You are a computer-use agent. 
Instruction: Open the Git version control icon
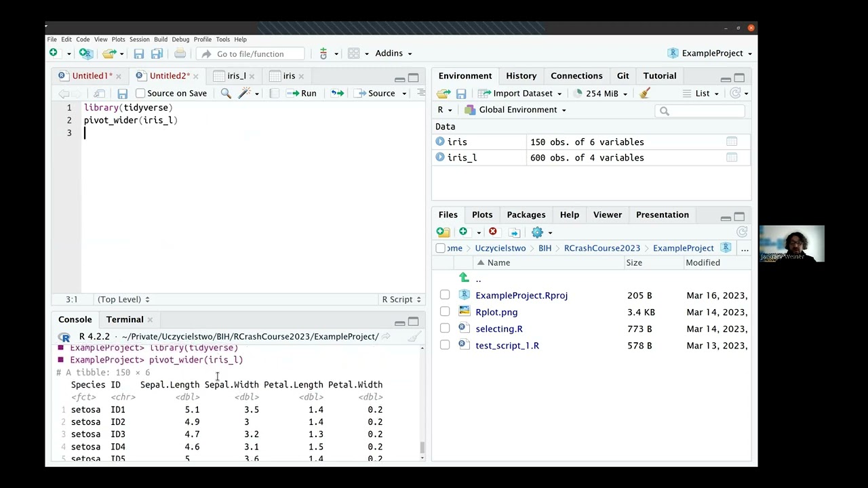(x=323, y=54)
